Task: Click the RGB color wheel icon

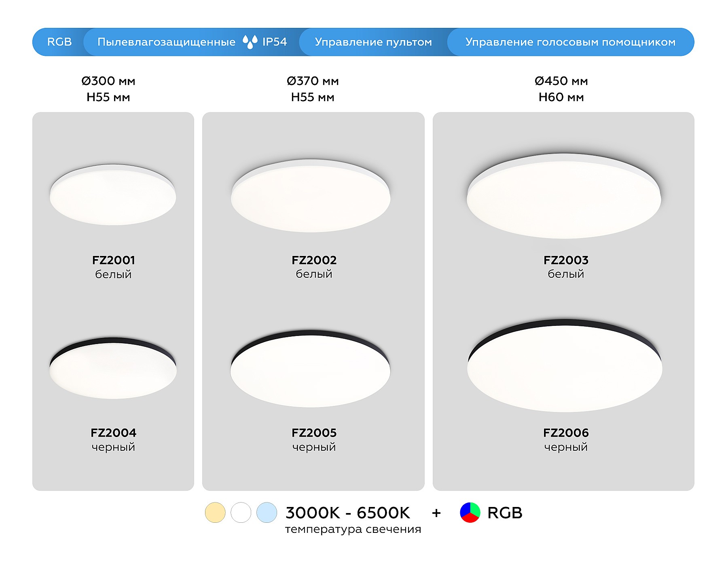Action: click(x=470, y=513)
